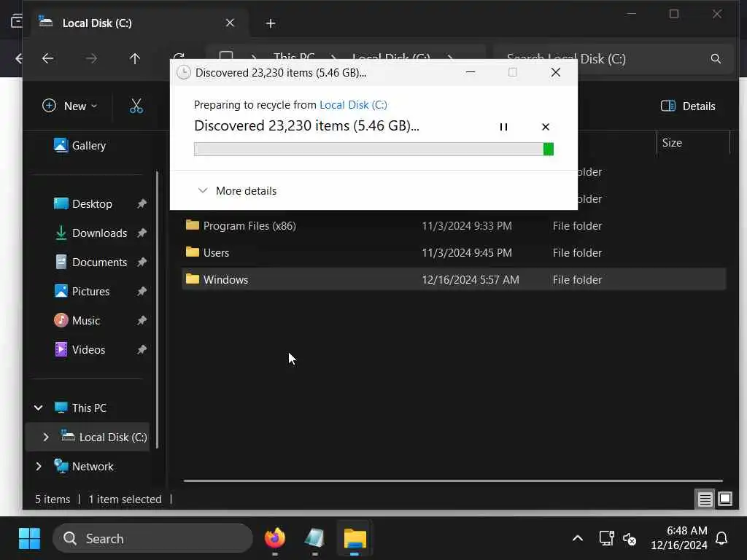
Task: Select Network in navigation pane
Action: tap(83, 466)
